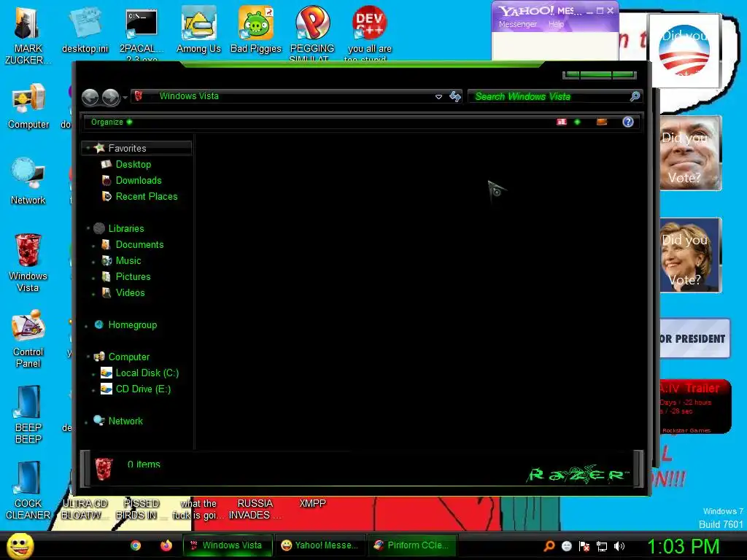Select the MARK ZUCKER... desktop icon

pyautogui.click(x=28, y=35)
